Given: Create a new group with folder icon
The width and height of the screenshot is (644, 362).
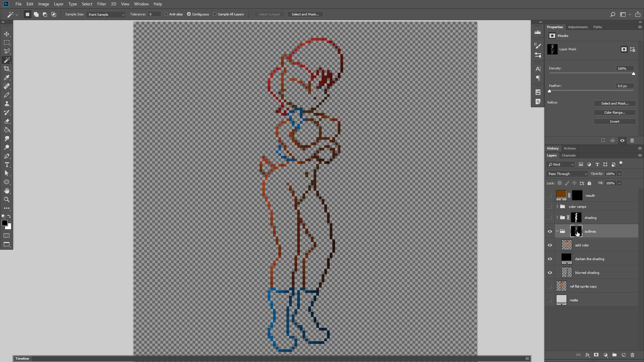Looking at the screenshot, I should pyautogui.click(x=614, y=355).
